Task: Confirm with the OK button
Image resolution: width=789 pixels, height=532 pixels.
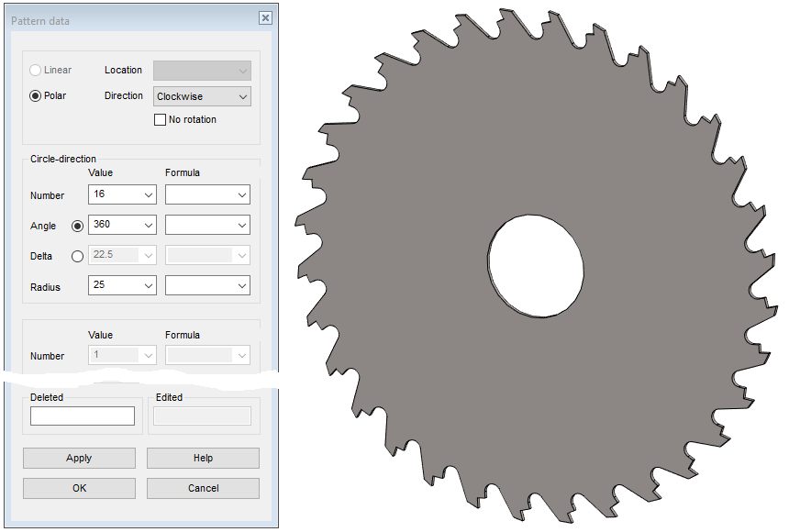Action: pos(79,488)
